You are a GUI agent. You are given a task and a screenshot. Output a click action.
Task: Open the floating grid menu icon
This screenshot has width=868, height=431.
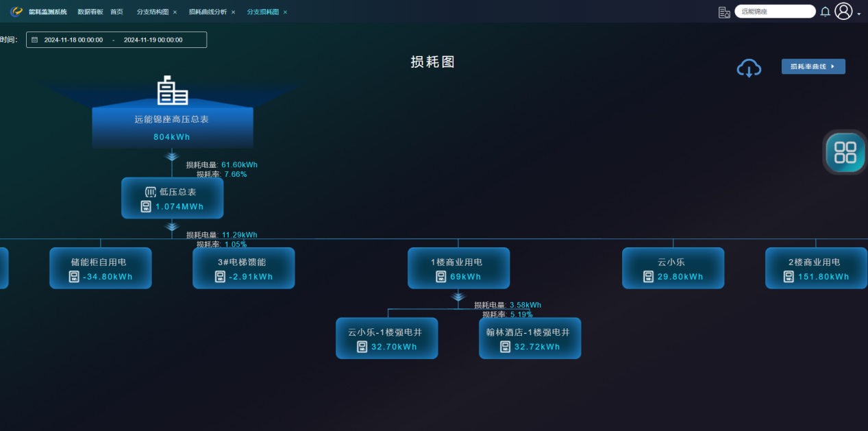point(845,152)
